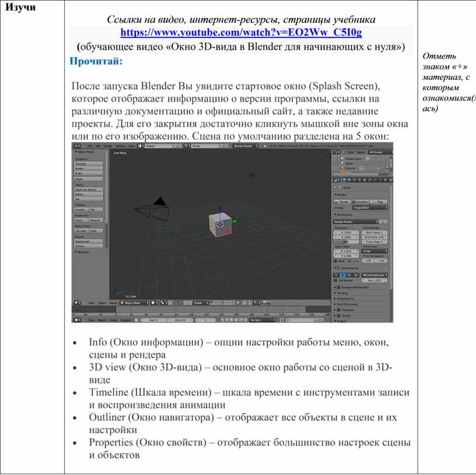The width and height of the screenshot is (476, 475).
Task: Toggle the Anti-Aliasing checkbox
Action: (339, 268)
